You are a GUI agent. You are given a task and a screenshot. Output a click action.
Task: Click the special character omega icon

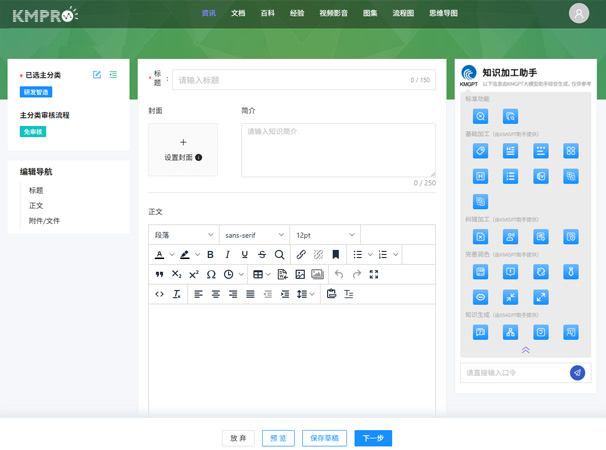pyautogui.click(x=211, y=274)
